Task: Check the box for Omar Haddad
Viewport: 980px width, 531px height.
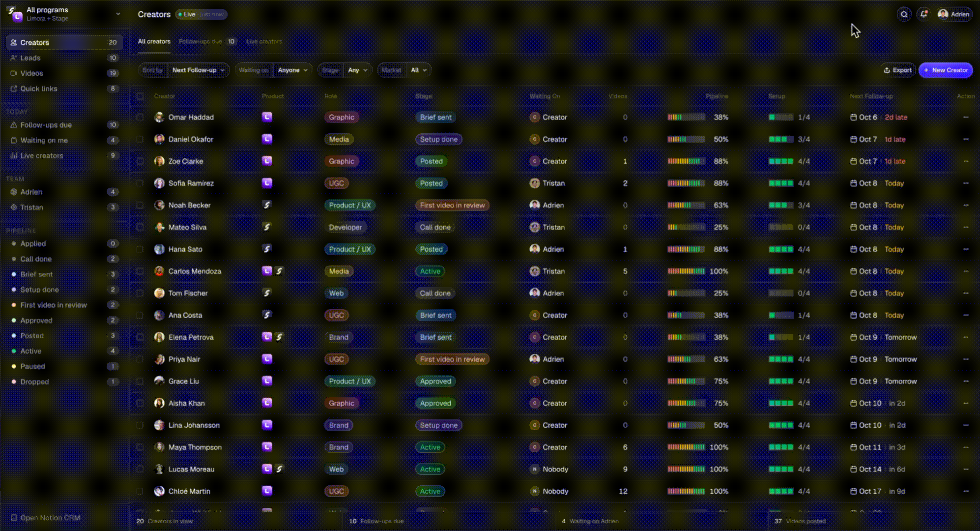Action: [140, 117]
